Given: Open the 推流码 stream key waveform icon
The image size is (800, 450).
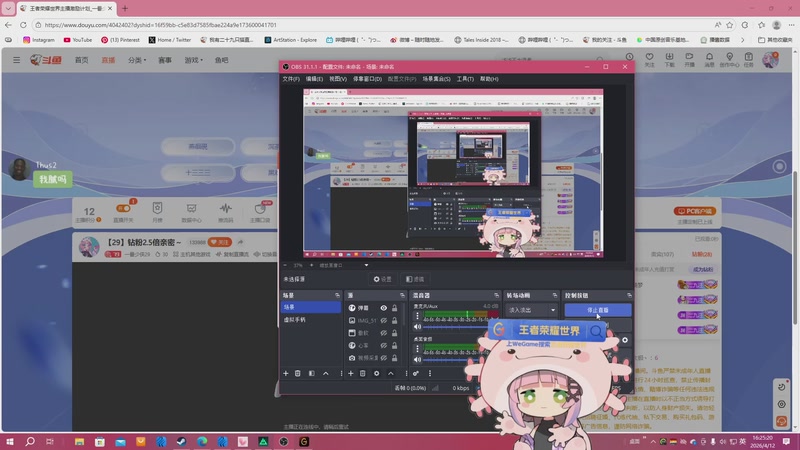Looking at the screenshot, I should [x=226, y=208].
